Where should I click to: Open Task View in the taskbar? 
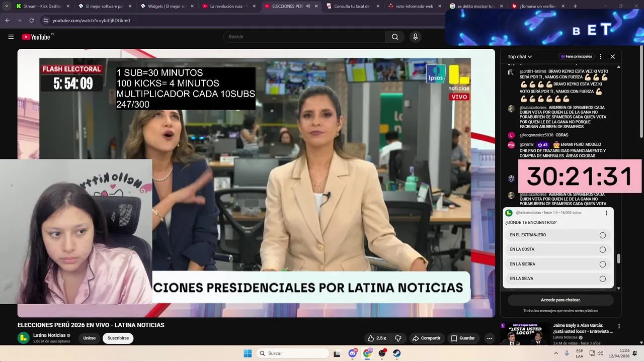(x=337, y=353)
